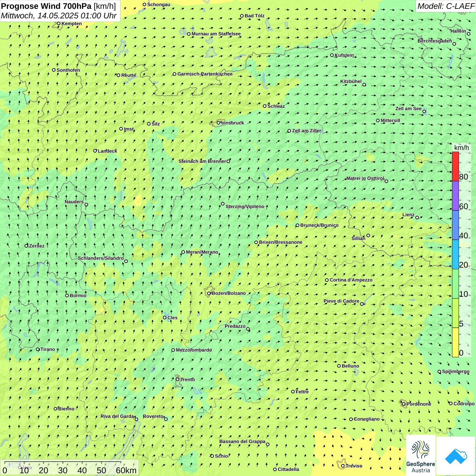The width and height of the screenshot is (476, 476).
Task: Click the Lienz location dot
Action: click(x=417, y=218)
